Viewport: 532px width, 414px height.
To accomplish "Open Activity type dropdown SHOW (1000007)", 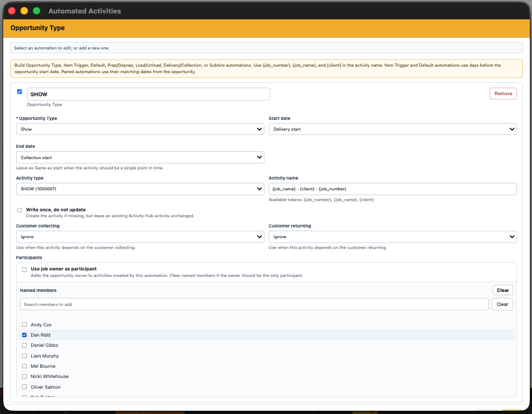I will click(140, 189).
